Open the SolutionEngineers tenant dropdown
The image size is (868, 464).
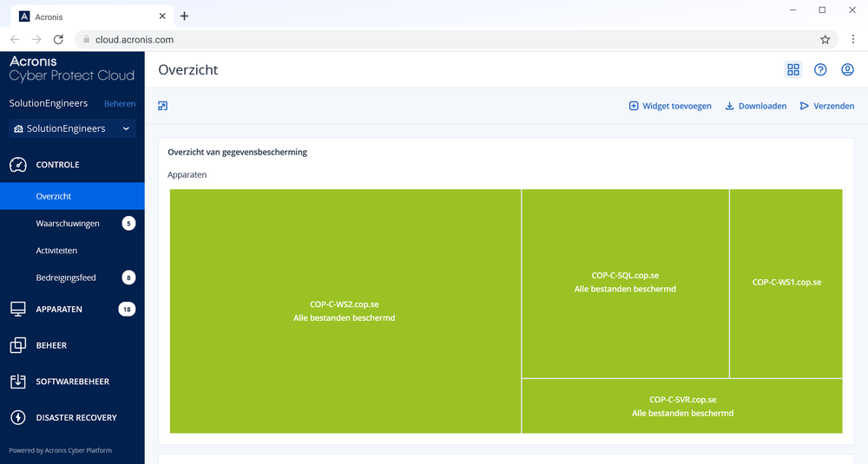(x=72, y=128)
